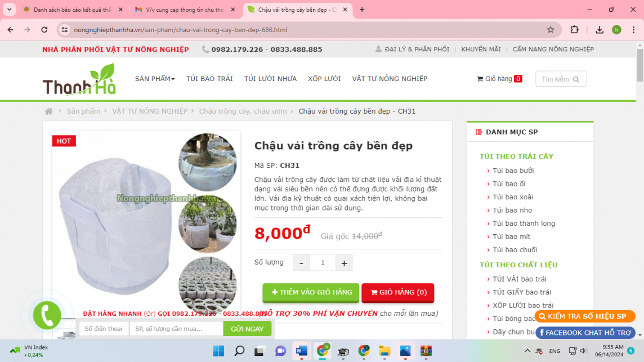Bookmark this page with the star icon
The width and height of the screenshot is (644, 362).
(551, 30)
